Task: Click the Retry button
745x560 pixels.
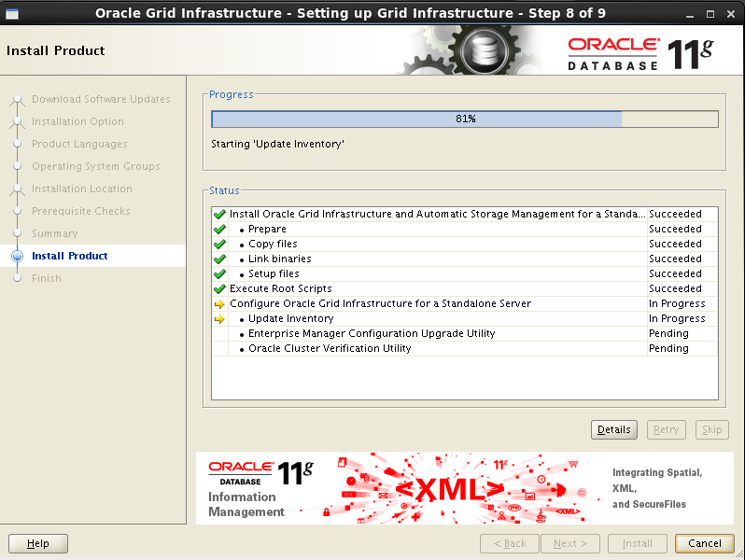Action: (667, 430)
